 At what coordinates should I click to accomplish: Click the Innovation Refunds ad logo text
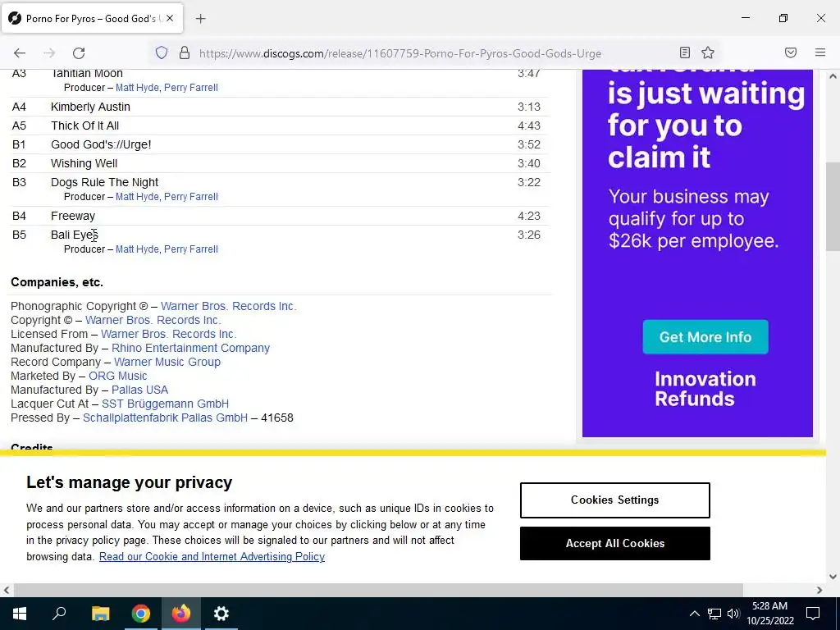coord(705,389)
